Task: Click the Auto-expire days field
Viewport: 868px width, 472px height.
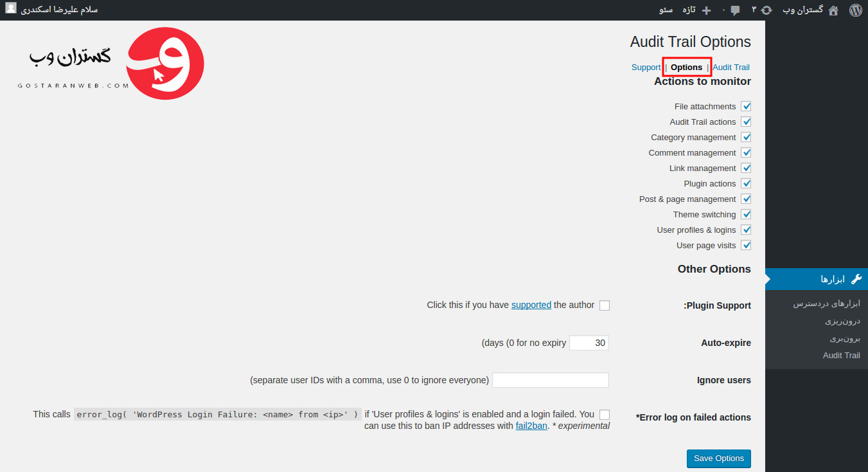Action: pos(589,343)
